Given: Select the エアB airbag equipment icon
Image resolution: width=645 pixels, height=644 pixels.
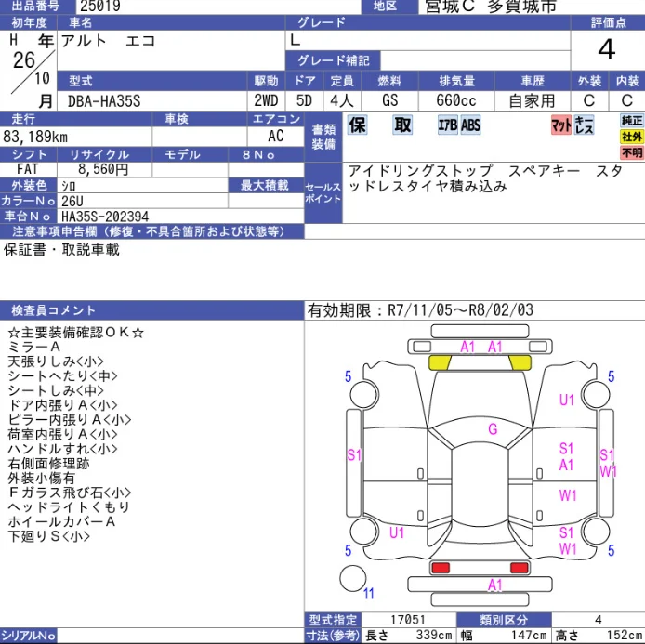Looking at the screenshot, I should (448, 125).
